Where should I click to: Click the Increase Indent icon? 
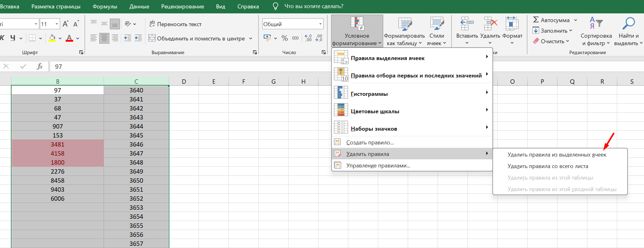tap(138, 38)
